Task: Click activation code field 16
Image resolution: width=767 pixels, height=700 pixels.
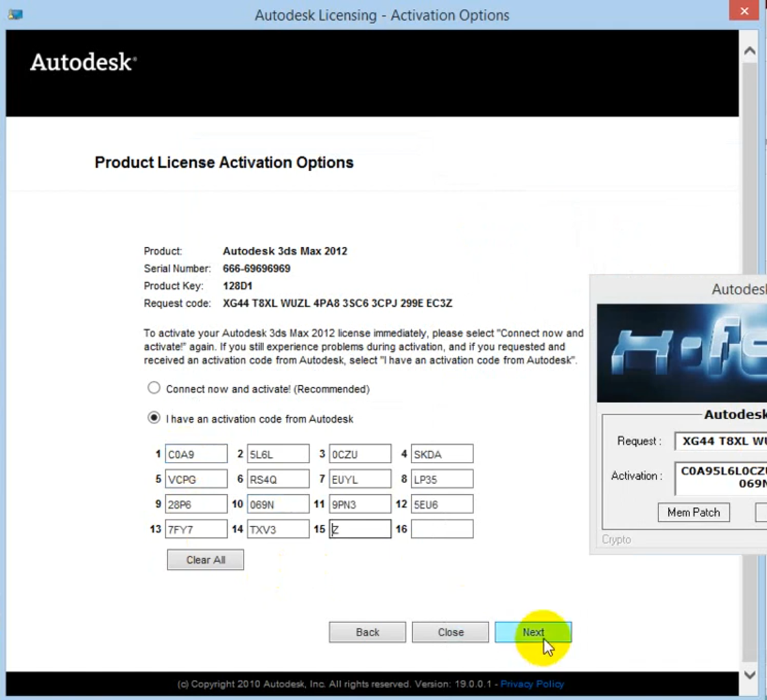Action: (442, 529)
